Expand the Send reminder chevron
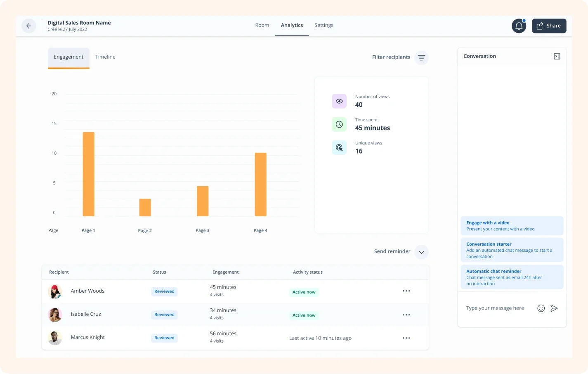This screenshot has height=374, width=588. [x=421, y=251]
